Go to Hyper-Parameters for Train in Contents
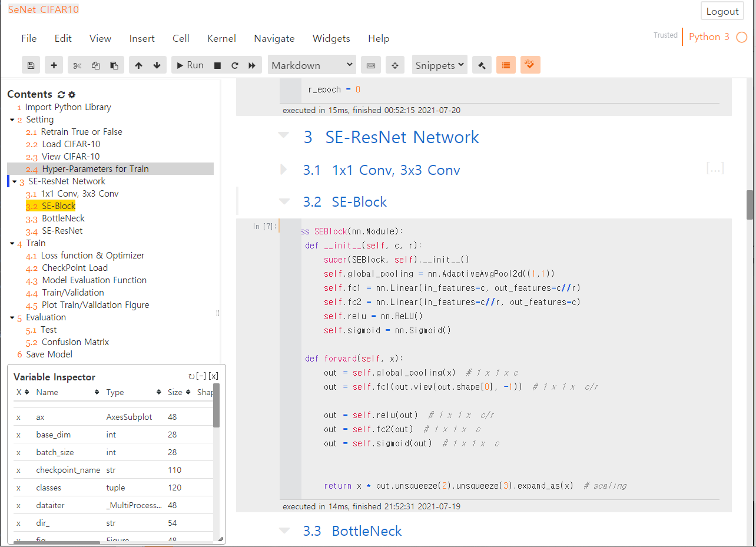 95,169
